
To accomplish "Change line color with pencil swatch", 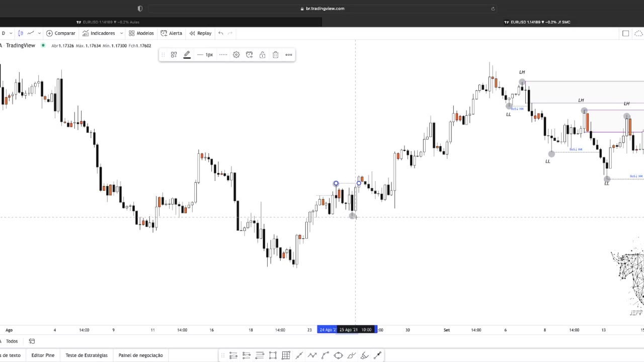I will pyautogui.click(x=187, y=55).
